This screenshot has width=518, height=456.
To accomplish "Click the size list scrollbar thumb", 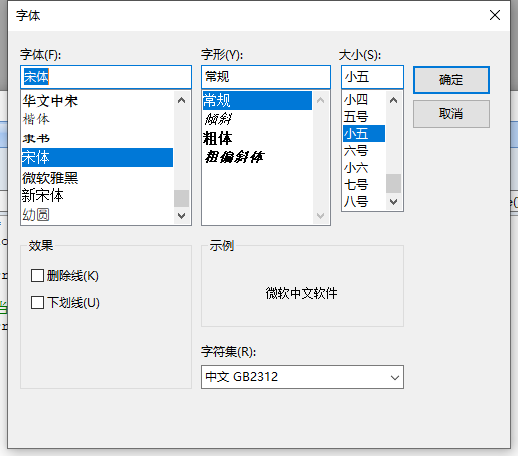I will point(393,183).
